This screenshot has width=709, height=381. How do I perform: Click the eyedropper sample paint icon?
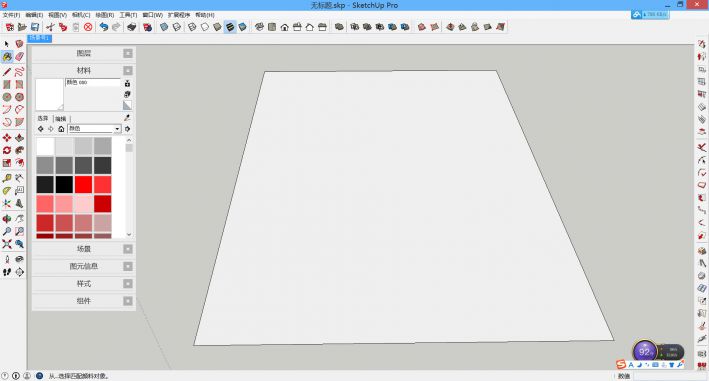(x=127, y=118)
